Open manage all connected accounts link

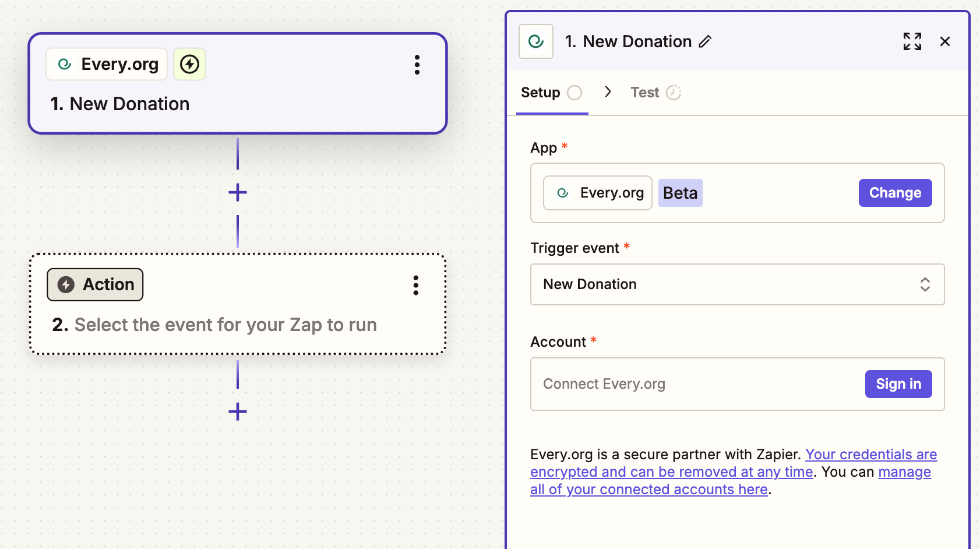pyautogui.click(x=731, y=481)
